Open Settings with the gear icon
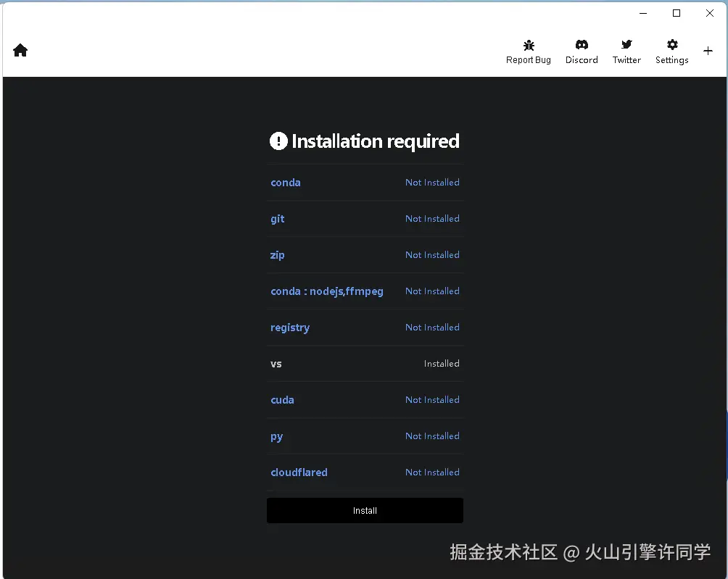Screen dimensions: 728x579 pos(672,52)
